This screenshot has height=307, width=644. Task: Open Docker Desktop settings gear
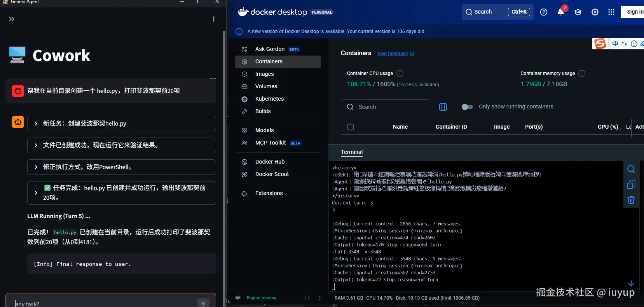coord(595,12)
